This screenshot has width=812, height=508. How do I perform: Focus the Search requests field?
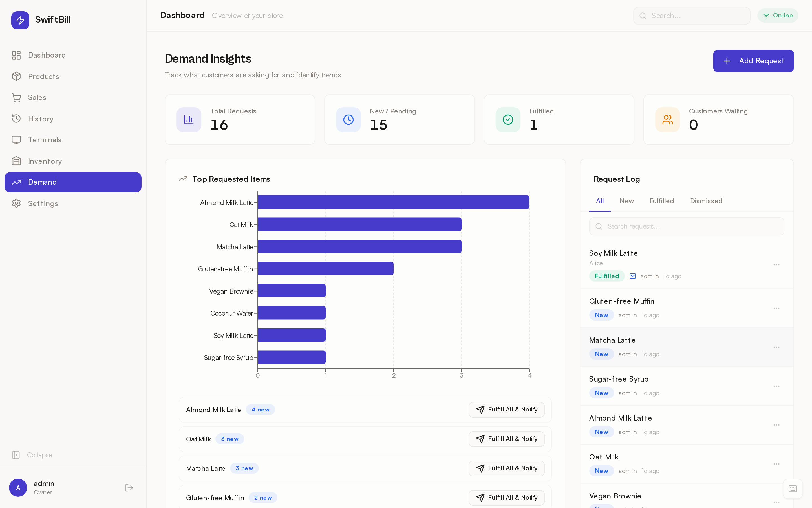click(686, 226)
